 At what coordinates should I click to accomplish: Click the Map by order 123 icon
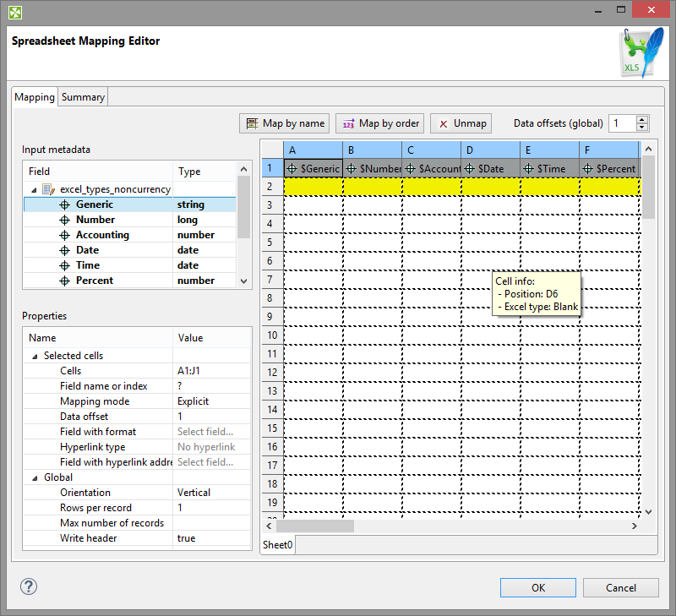[x=349, y=123]
